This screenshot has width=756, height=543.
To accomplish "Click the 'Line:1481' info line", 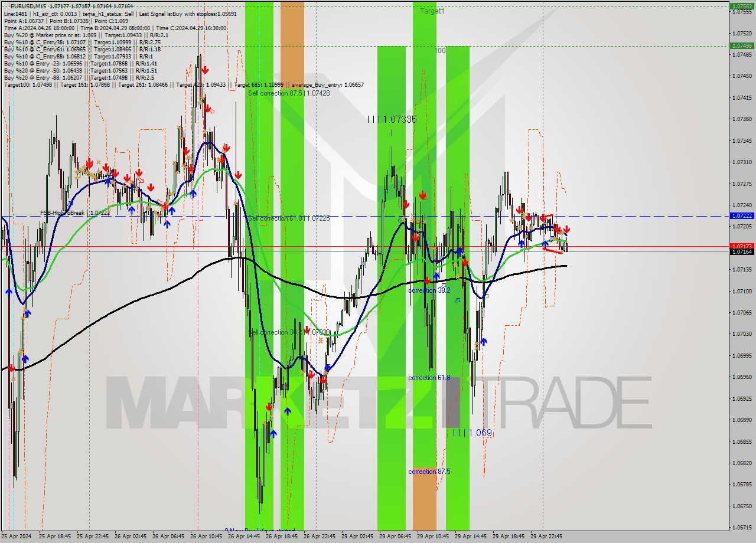I will (x=120, y=14).
